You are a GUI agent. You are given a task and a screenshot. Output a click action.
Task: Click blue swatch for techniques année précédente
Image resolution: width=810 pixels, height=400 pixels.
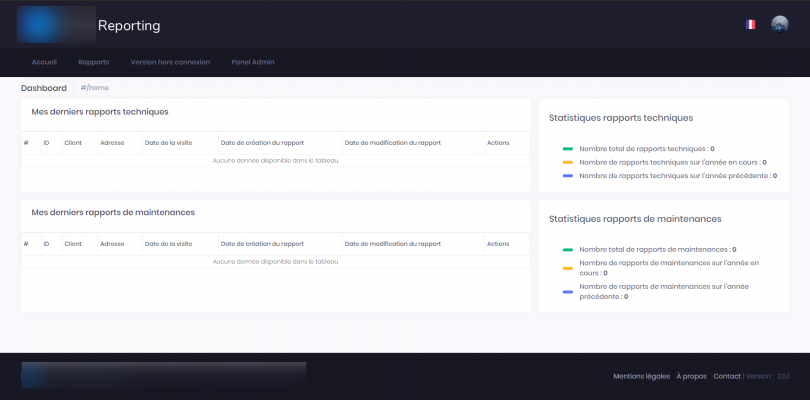point(567,176)
